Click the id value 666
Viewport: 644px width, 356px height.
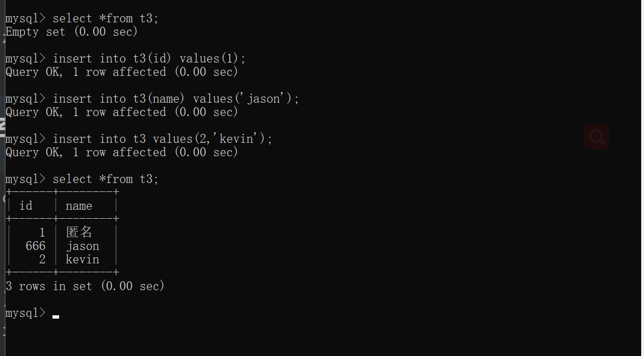36,246
